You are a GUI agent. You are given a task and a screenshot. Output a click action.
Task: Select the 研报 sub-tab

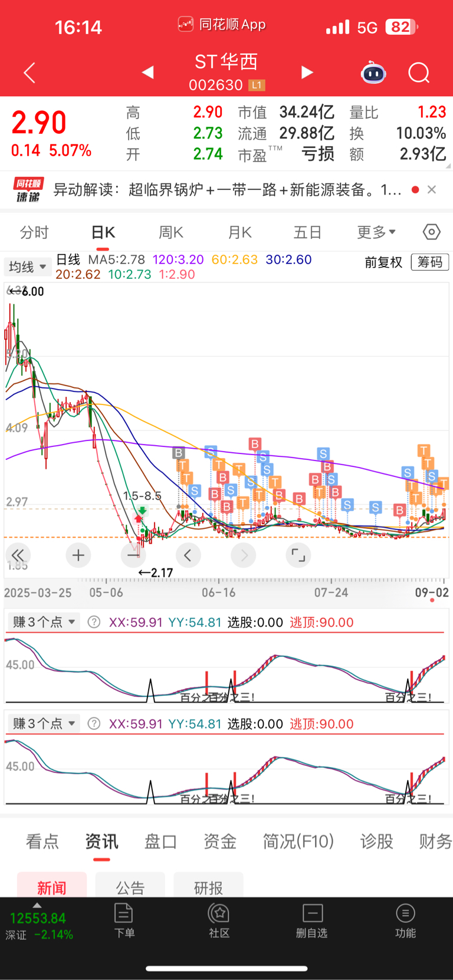tap(208, 886)
